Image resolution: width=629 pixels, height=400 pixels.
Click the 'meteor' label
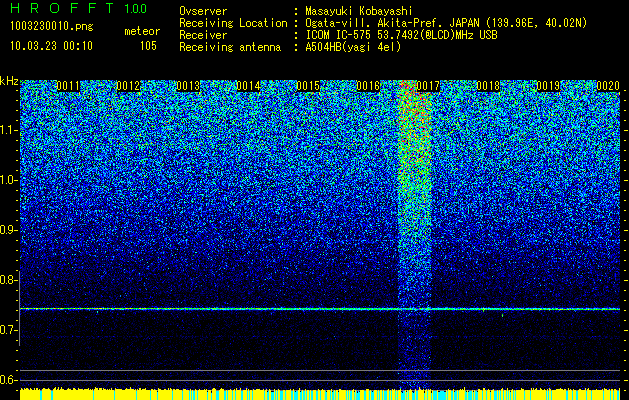click(142, 31)
